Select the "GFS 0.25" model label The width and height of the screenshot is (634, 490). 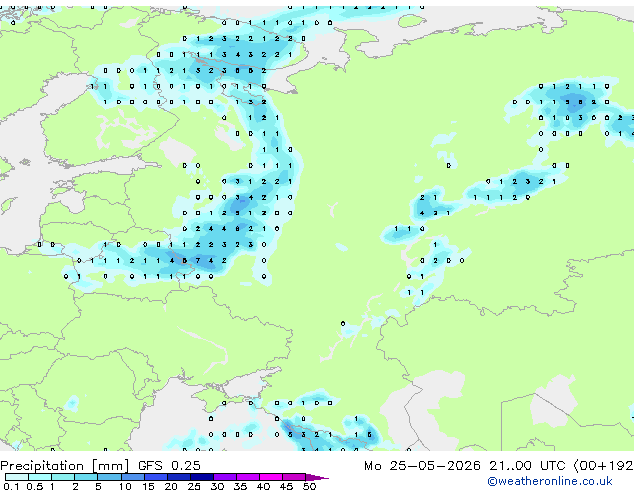point(169,466)
